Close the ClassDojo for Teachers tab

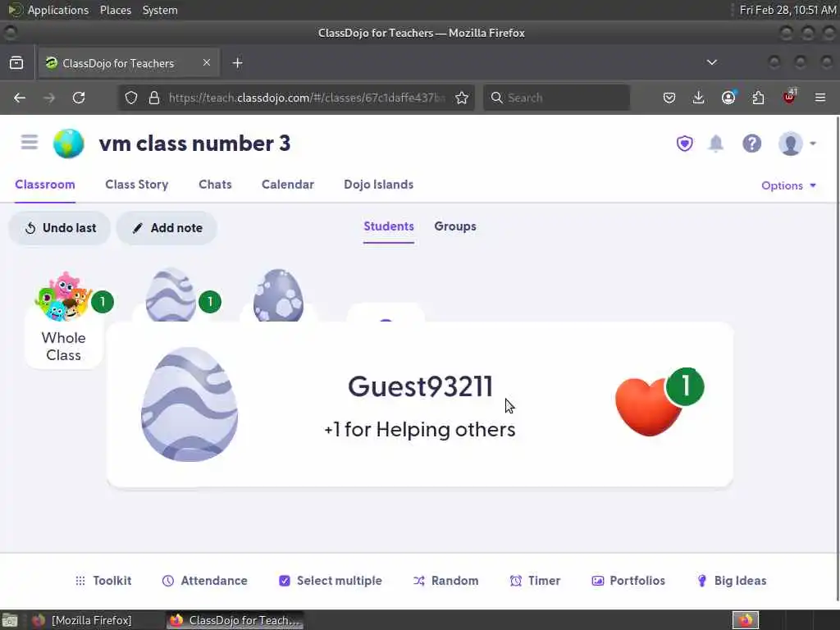click(207, 62)
